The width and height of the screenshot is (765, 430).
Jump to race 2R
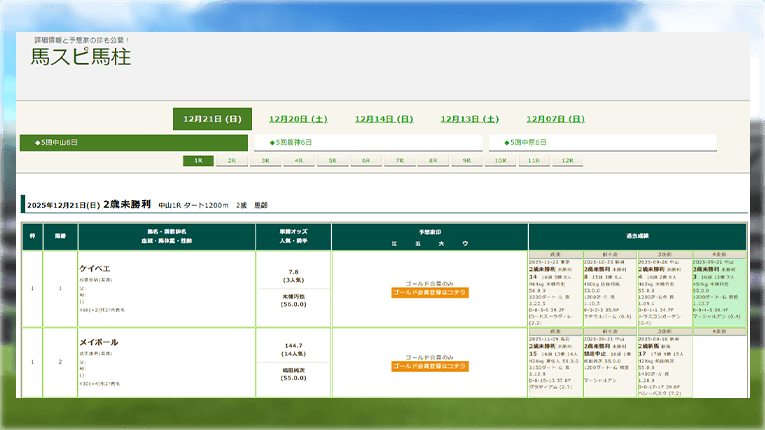coord(232,160)
